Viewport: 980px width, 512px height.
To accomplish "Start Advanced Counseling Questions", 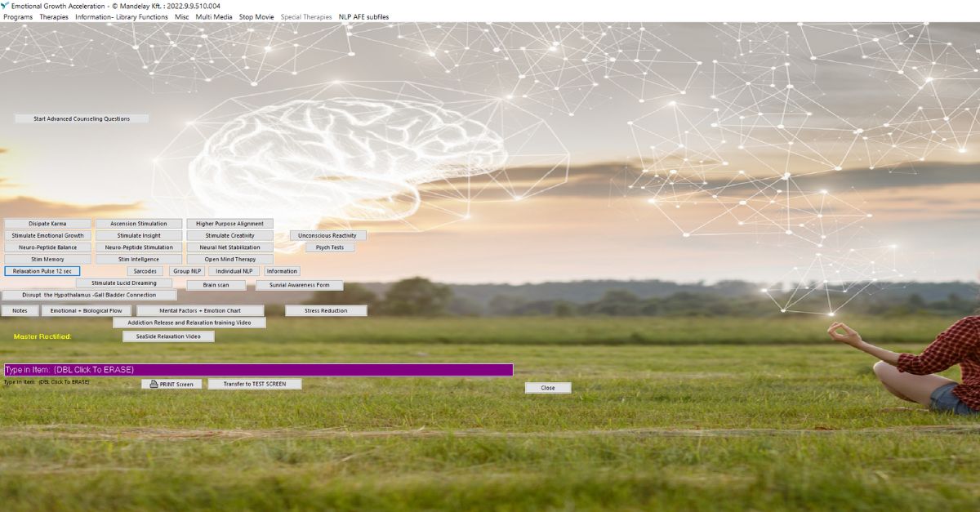I will [x=82, y=118].
